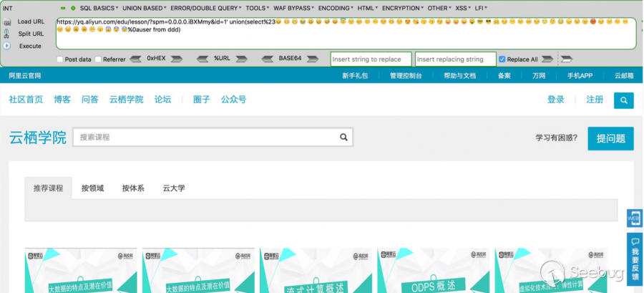Image resolution: width=644 pixels, height=293 pixels.
Task: Click the 帮助与文档 link
Action: point(460,76)
